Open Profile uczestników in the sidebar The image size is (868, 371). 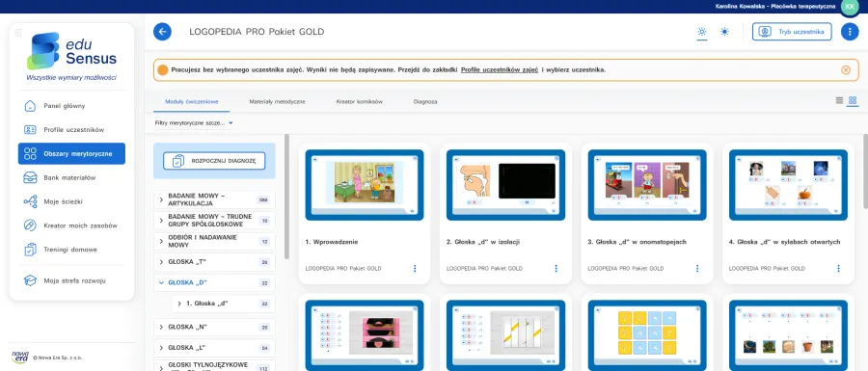tap(71, 130)
